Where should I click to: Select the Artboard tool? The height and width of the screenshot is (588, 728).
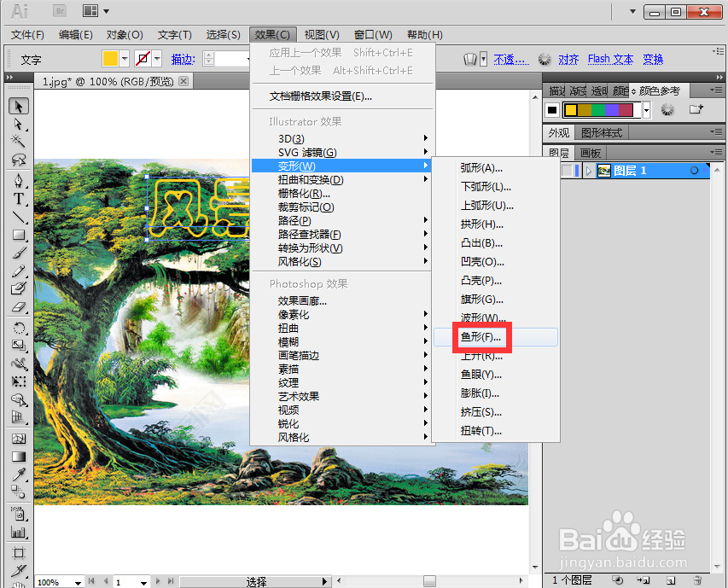pos(19,553)
